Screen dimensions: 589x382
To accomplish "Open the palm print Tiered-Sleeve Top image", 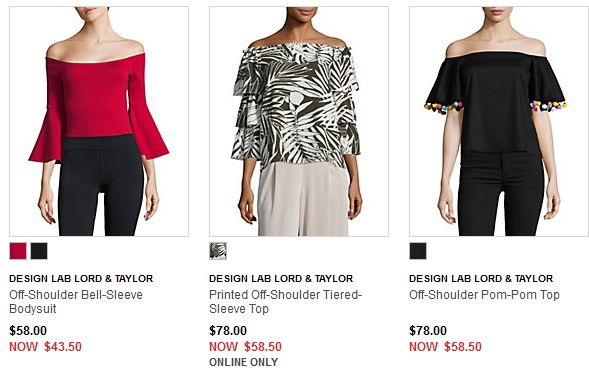I will click(299, 121).
